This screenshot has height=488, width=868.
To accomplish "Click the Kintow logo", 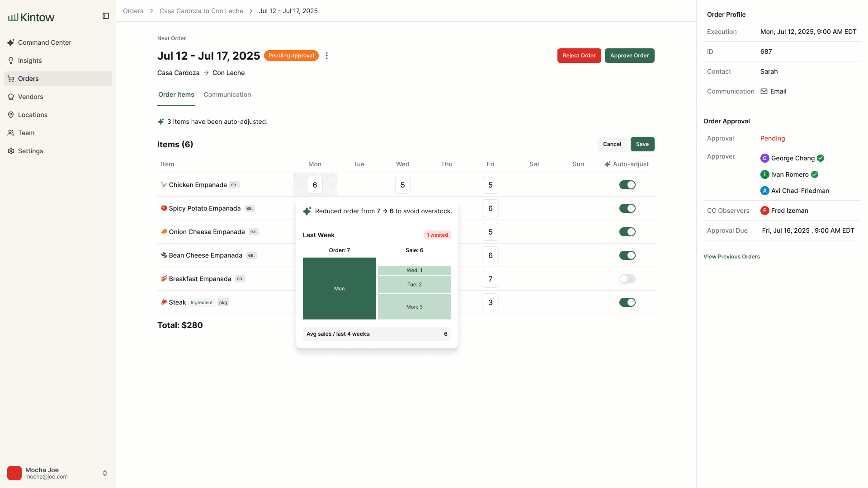I will point(31,17).
